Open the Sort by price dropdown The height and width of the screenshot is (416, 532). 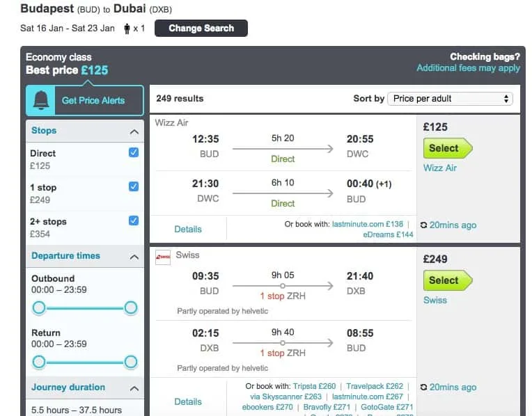click(x=450, y=99)
